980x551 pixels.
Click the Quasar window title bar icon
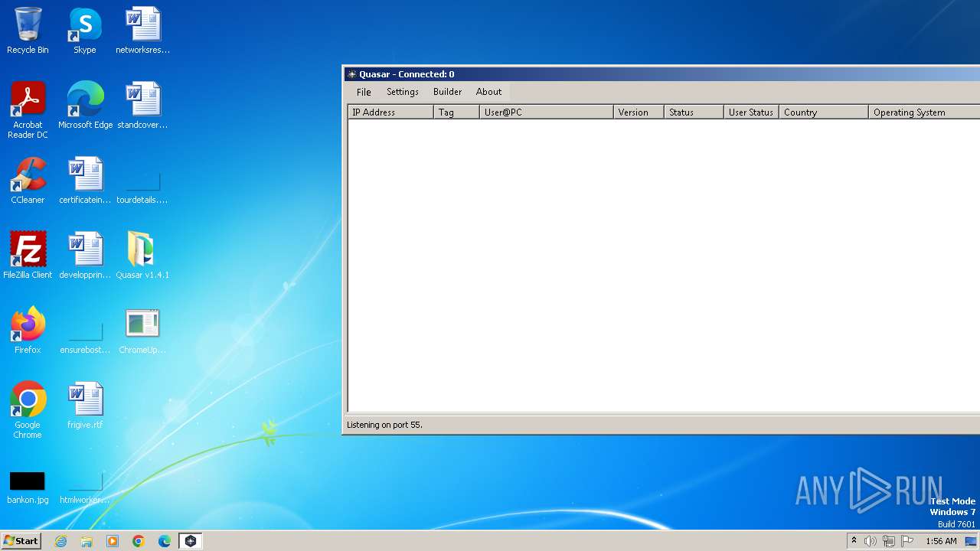pos(351,74)
